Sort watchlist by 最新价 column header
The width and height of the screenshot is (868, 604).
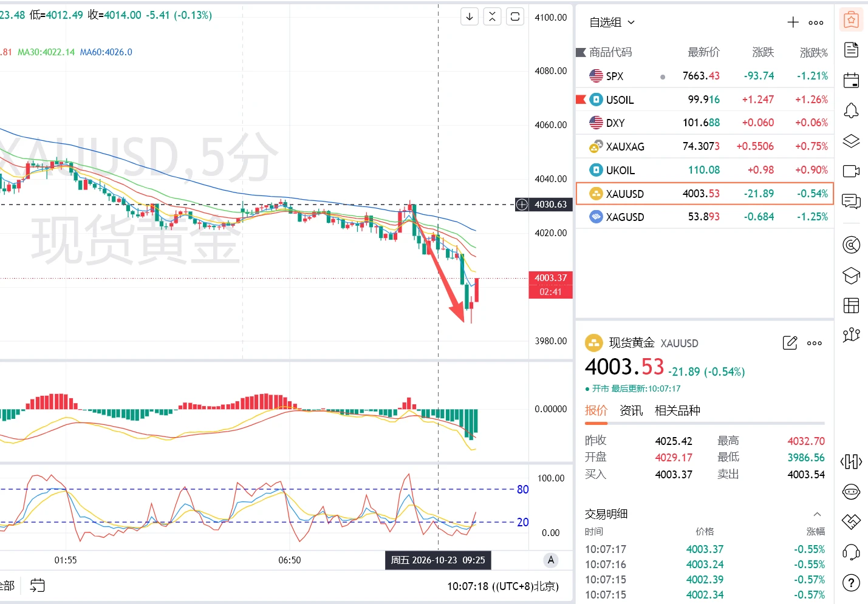pyautogui.click(x=703, y=52)
